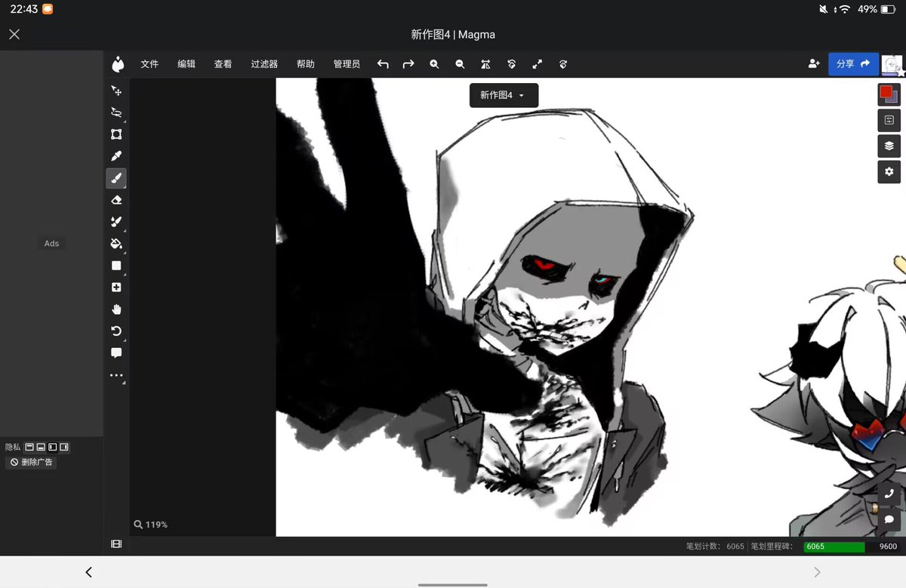
Task: Go forward with browser forward arrow
Action: point(817,572)
